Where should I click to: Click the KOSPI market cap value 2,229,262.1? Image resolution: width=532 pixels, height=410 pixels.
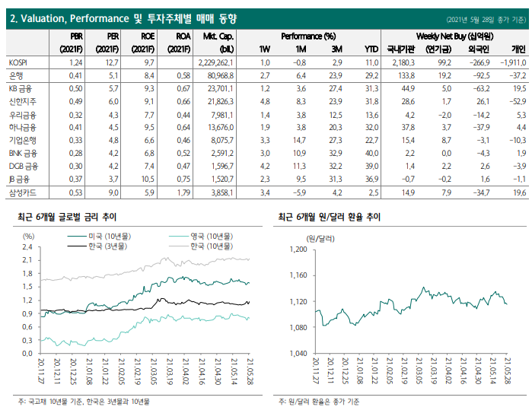[216, 62]
